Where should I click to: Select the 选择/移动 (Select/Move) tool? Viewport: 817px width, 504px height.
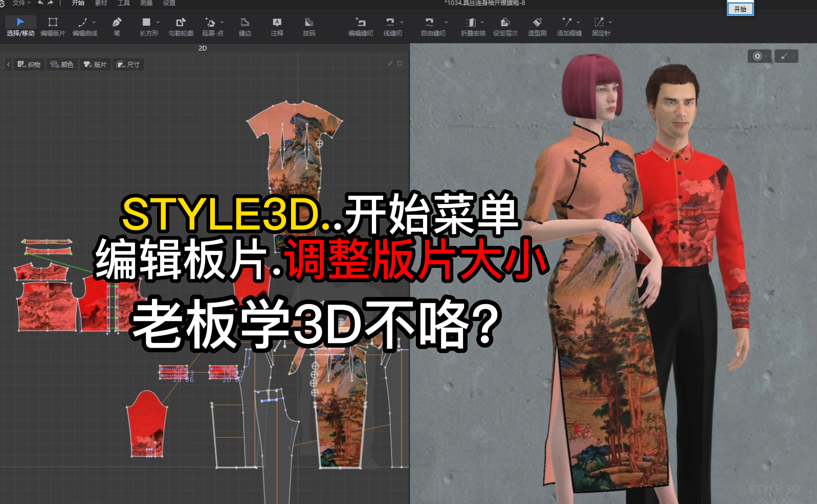pos(20,27)
